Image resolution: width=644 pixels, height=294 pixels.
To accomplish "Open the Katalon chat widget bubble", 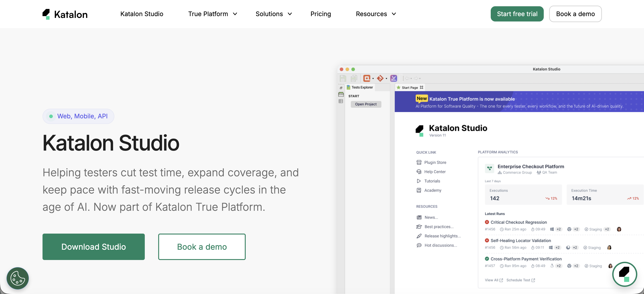I will [x=625, y=274].
